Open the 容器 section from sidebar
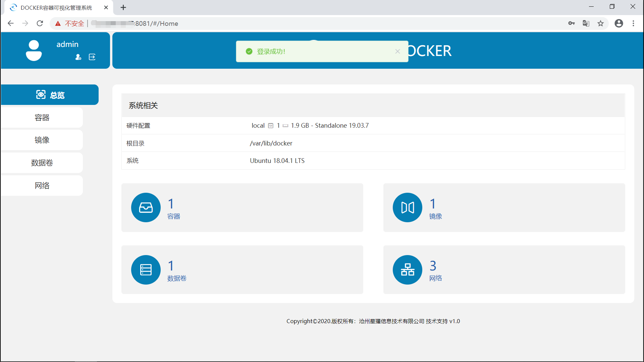644x362 pixels. tap(42, 117)
